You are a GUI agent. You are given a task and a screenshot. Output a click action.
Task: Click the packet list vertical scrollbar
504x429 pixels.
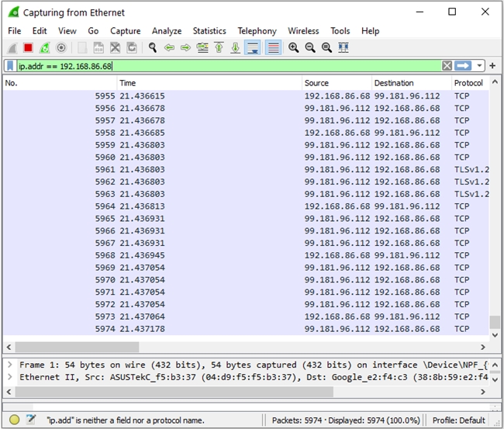(495, 209)
